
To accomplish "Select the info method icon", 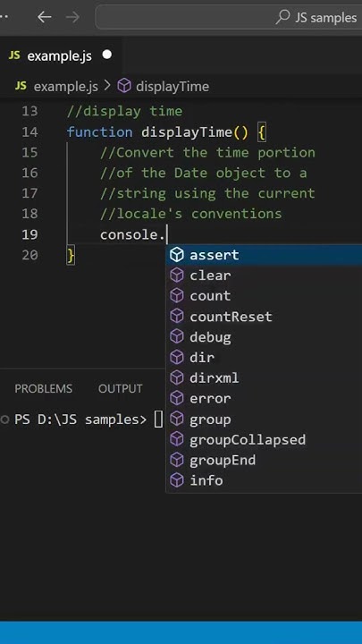I will point(177,480).
